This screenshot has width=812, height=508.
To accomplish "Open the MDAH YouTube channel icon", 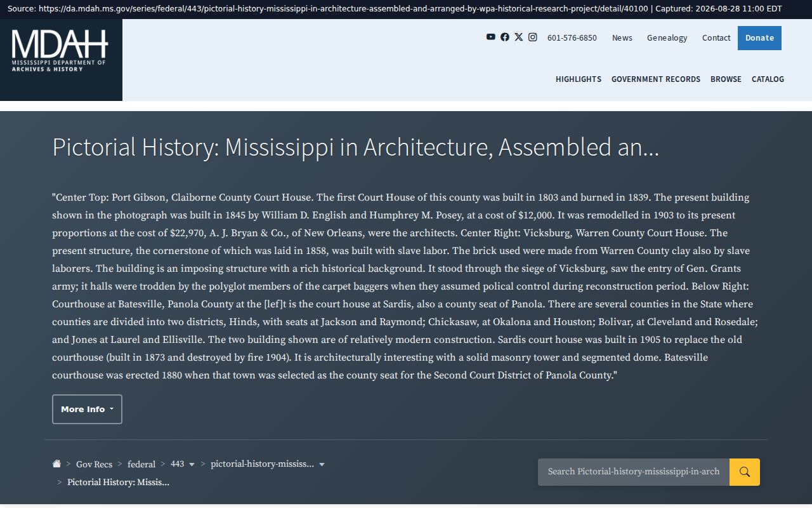I will click(491, 37).
